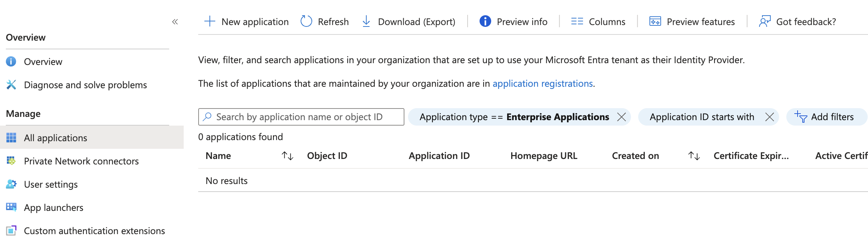Click the Name column header
The image size is (868, 241).
click(218, 156)
